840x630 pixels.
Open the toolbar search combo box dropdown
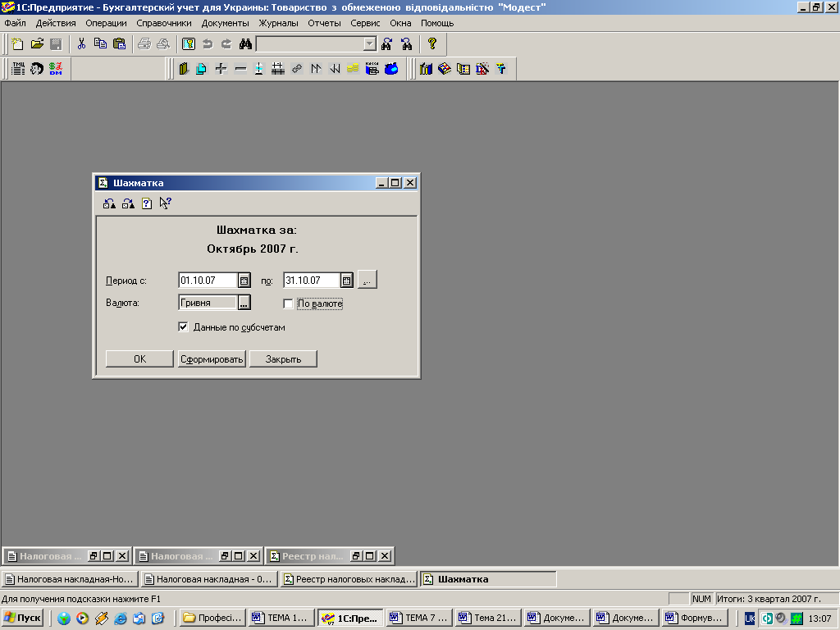click(x=370, y=44)
